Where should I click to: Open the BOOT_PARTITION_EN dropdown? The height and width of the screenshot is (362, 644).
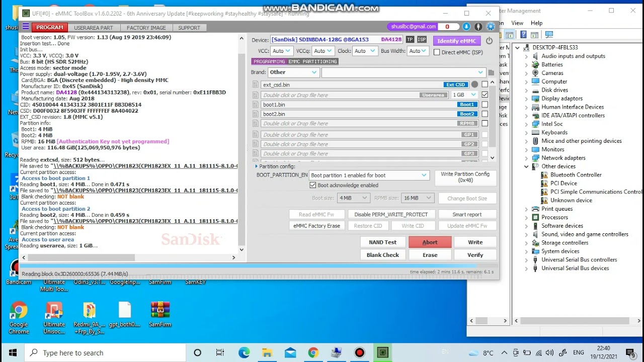click(368, 175)
